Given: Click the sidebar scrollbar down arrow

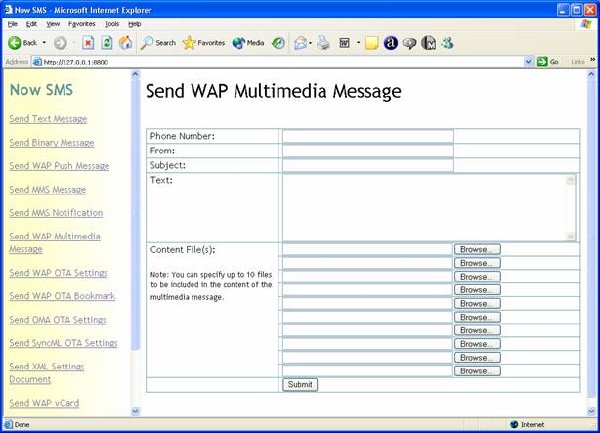Looking at the screenshot, I should tap(135, 411).
